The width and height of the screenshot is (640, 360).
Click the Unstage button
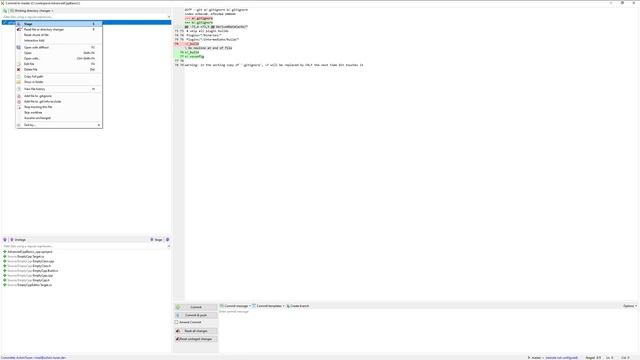[18, 240]
